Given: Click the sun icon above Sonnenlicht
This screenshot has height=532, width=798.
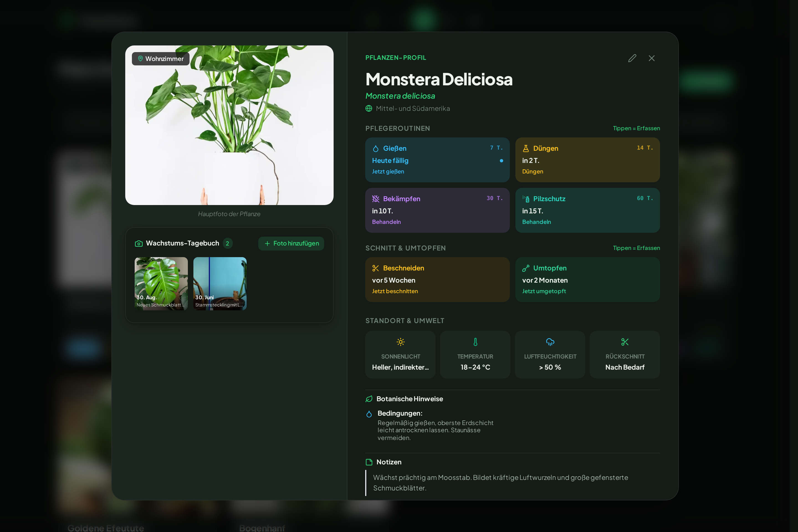Looking at the screenshot, I should [x=400, y=342].
